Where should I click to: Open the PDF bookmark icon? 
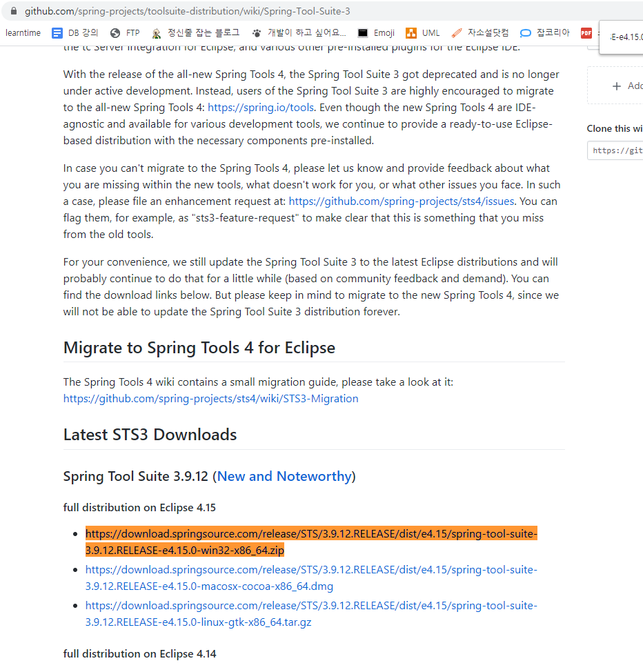coord(586,33)
